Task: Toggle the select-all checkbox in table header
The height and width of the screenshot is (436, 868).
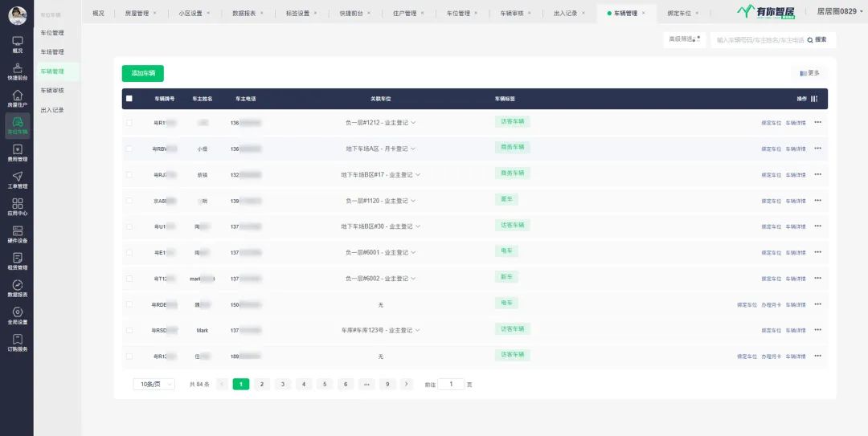Action: (129, 99)
